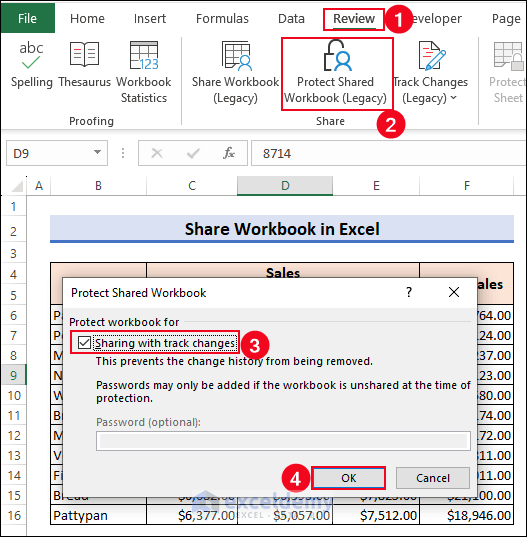Click the select-all corner triangle
The width and height of the screenshot is (527, 537).
click(17, 186)
